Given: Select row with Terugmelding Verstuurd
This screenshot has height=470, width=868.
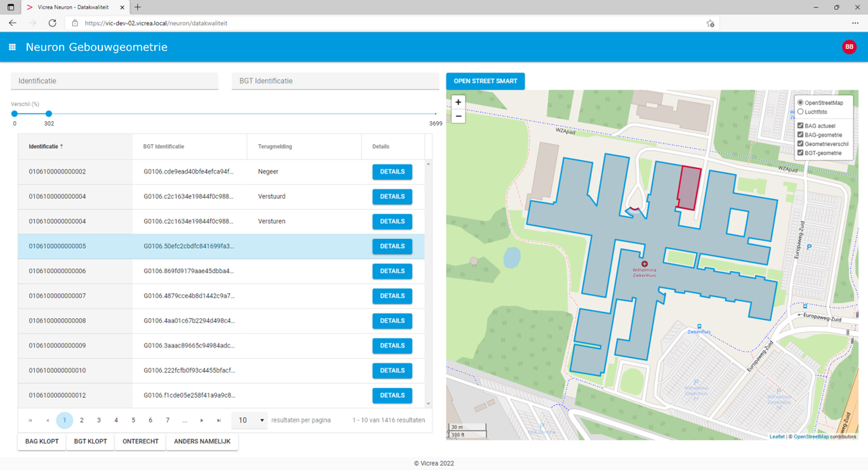Looking at the screenshot, I should click(x=221, y=197).
